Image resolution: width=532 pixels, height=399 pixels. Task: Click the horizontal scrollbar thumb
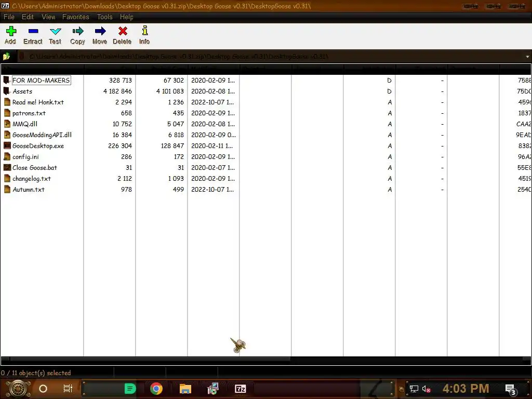coord(150,359)
